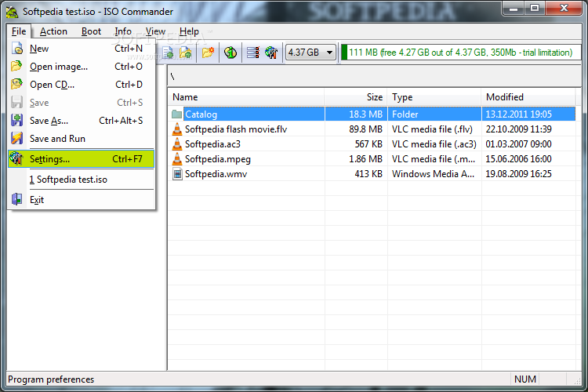Image resolution: width=588 pixels, height=392 pixels.
Task: Choose Save As... menu entry
Action: pos(81,121)
